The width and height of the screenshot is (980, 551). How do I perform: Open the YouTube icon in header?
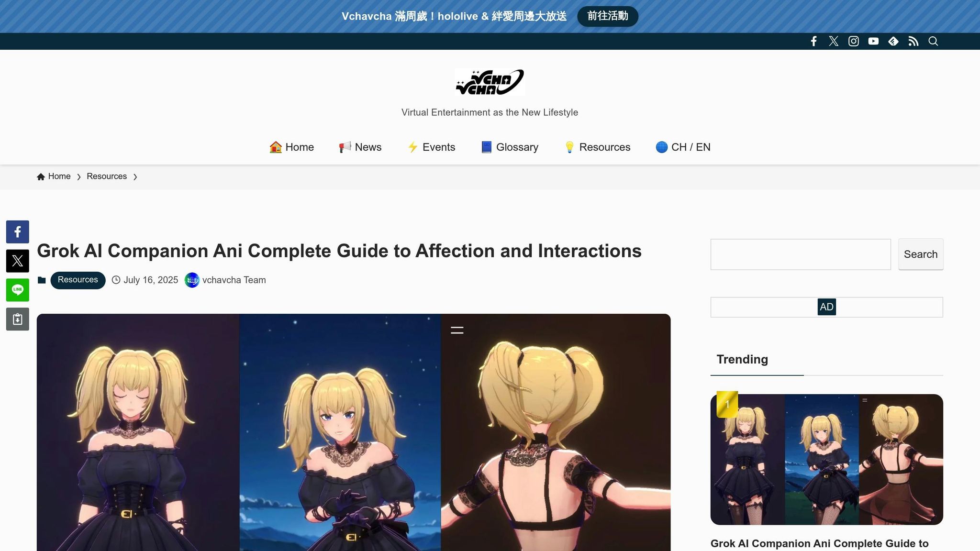pos(873,41)
